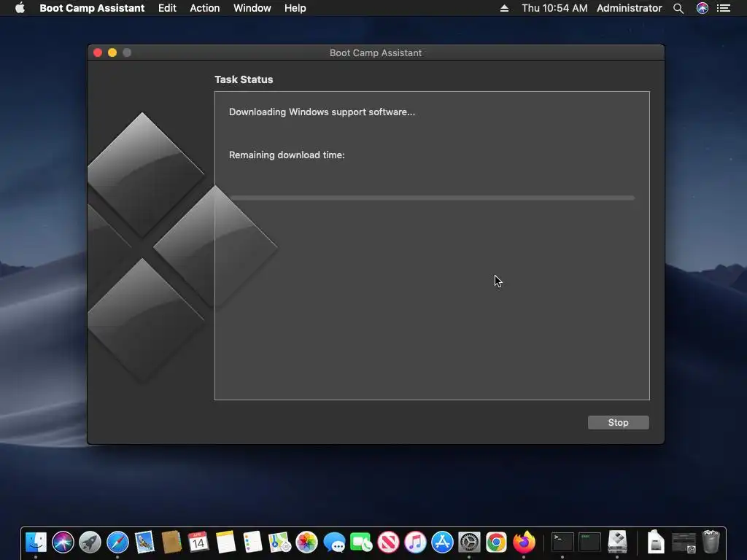
Task: Open Reminders from the Dock
Action: point(252,542)
